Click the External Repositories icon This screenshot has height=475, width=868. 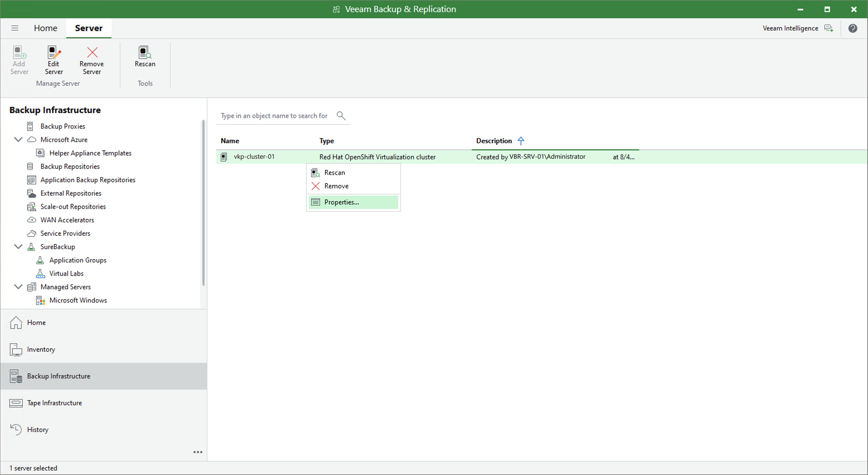point(31,193)
